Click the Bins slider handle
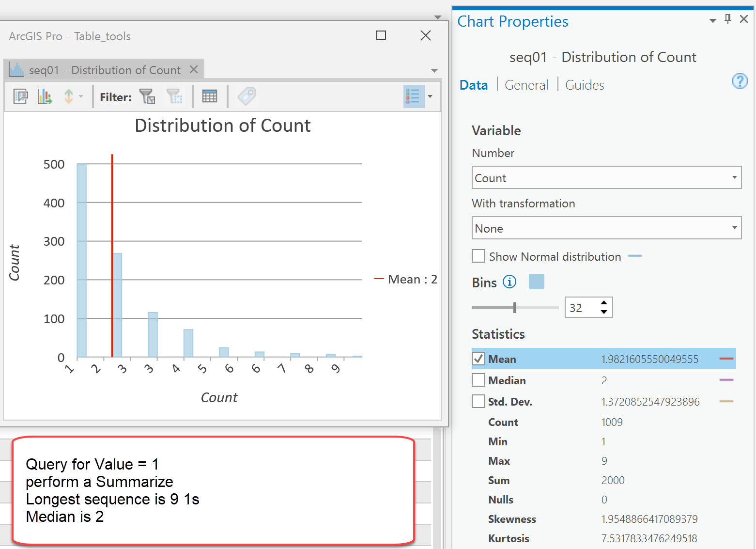 pyautogui.click(x=515, y=308)
